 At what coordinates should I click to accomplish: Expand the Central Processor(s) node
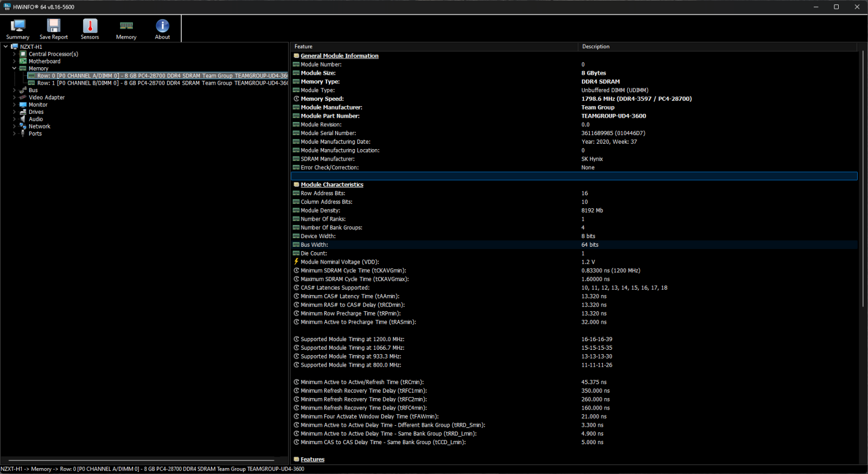coord(14,54)
